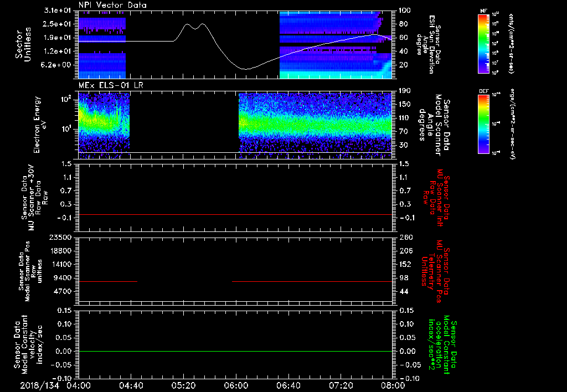Click the 98 telemetry tick label
567x392 pixels.
click(x=404, y=278)
